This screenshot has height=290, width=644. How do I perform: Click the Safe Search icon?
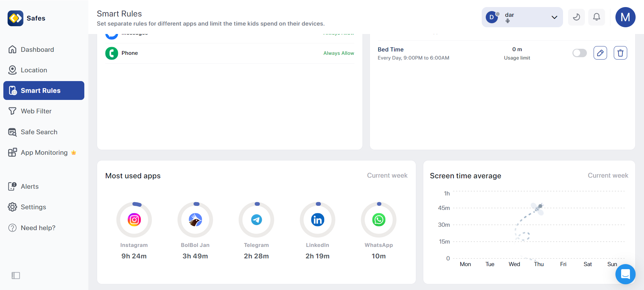tap(12, 132)
